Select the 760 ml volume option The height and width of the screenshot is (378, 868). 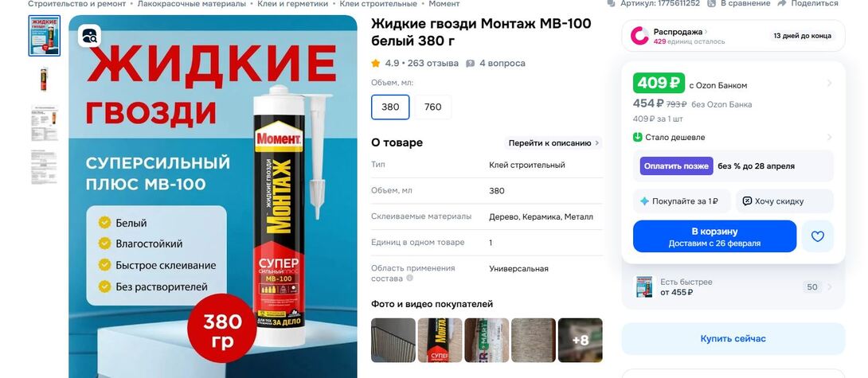(x=433, y=107)
